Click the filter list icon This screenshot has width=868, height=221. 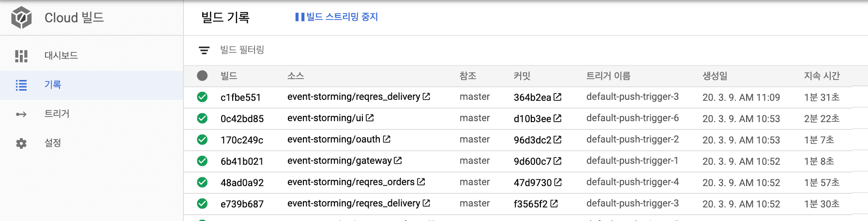[x=204, y=50]
